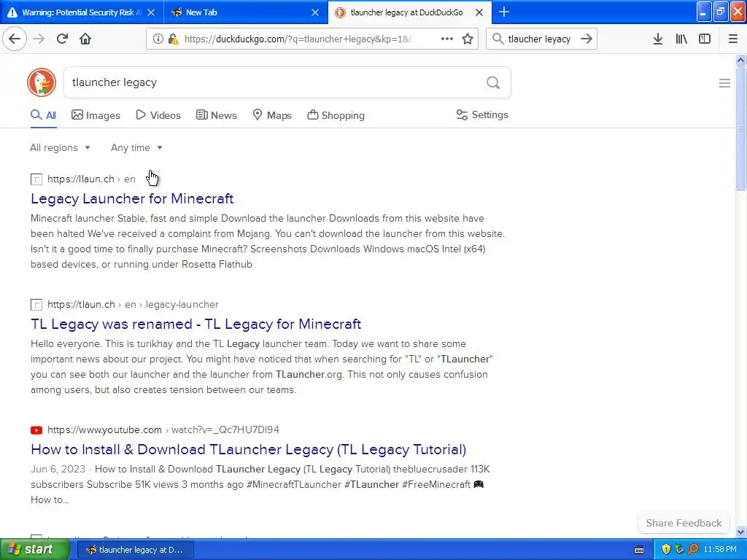Open the Library toolbar button
Viewport: 747px width, 560px height.
click(681, 39)
